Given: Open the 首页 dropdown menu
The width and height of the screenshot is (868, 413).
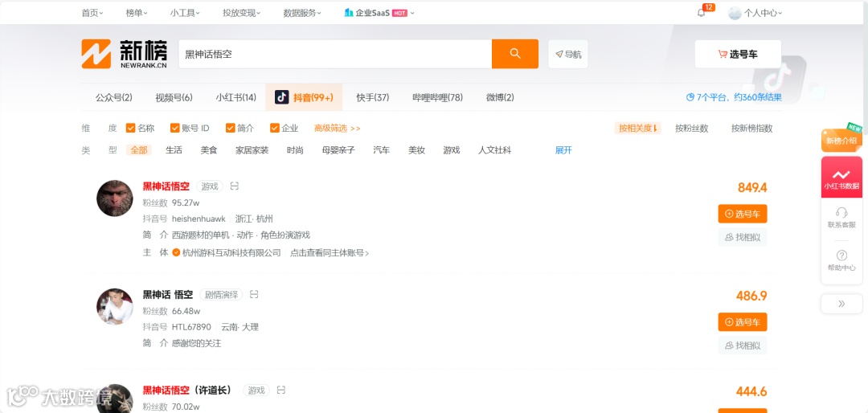Looking at the screenshot, I should click(x=92, y=13).
